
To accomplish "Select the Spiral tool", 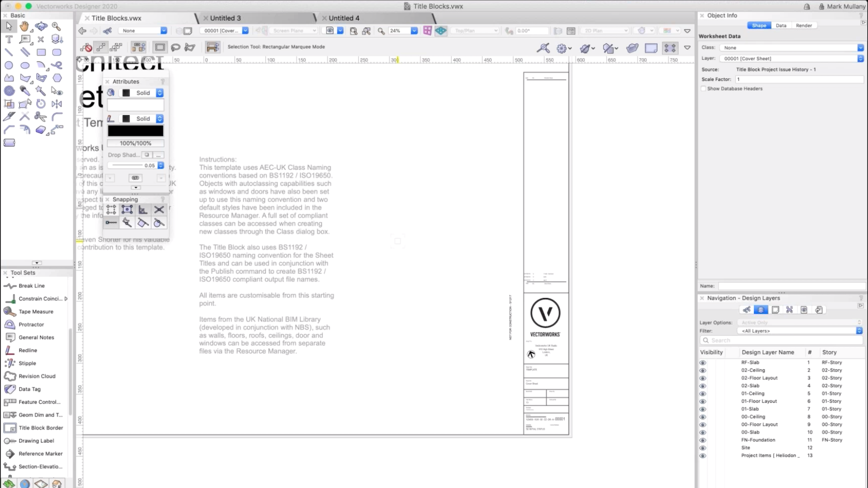I will coord(9,91).
